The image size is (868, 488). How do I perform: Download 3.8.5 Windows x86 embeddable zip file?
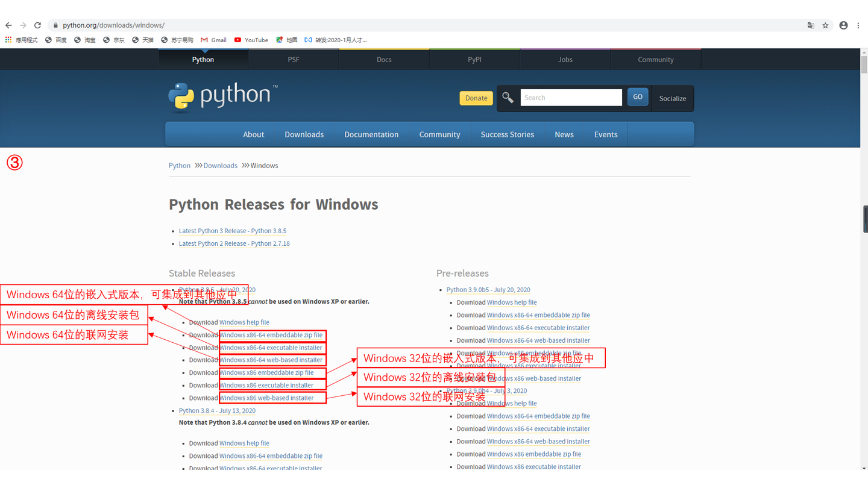[x=267, y=372]
